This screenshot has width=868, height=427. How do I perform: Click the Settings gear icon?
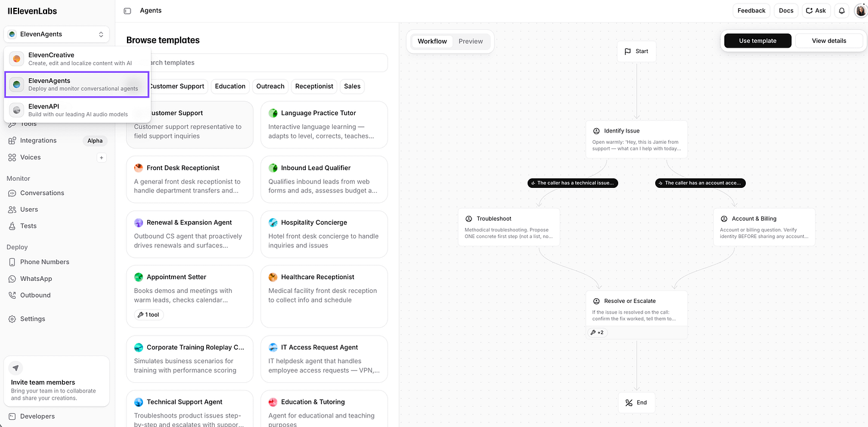pos(12,319)
